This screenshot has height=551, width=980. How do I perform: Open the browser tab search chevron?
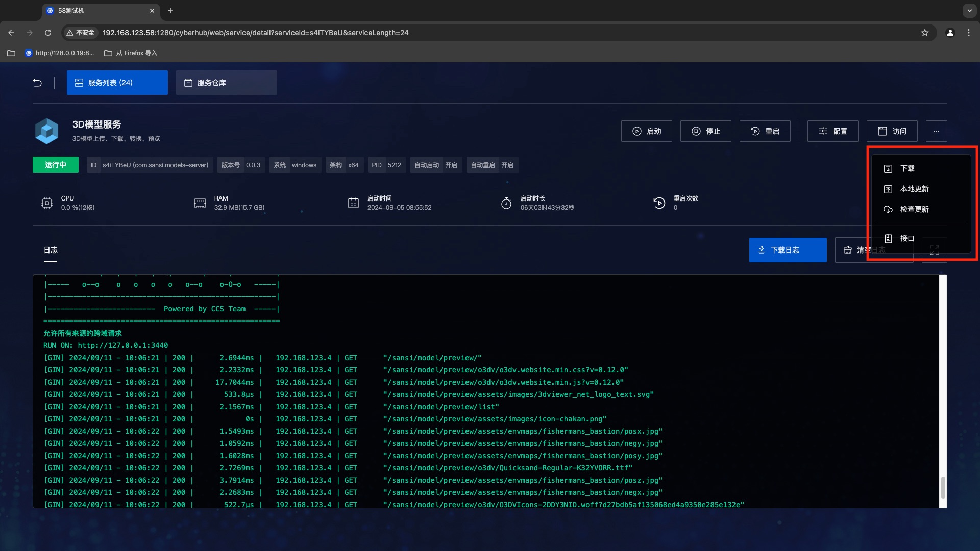[x=969, y=10]
